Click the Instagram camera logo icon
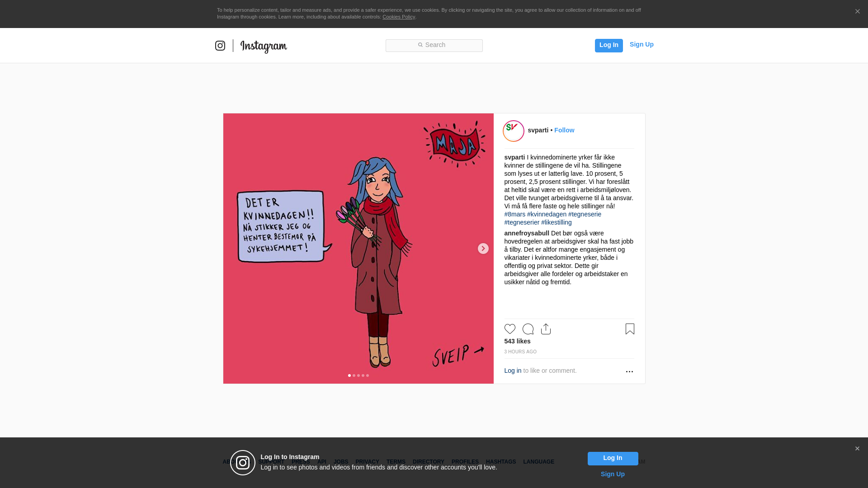 pyautogui.click(x=220, y=46)
